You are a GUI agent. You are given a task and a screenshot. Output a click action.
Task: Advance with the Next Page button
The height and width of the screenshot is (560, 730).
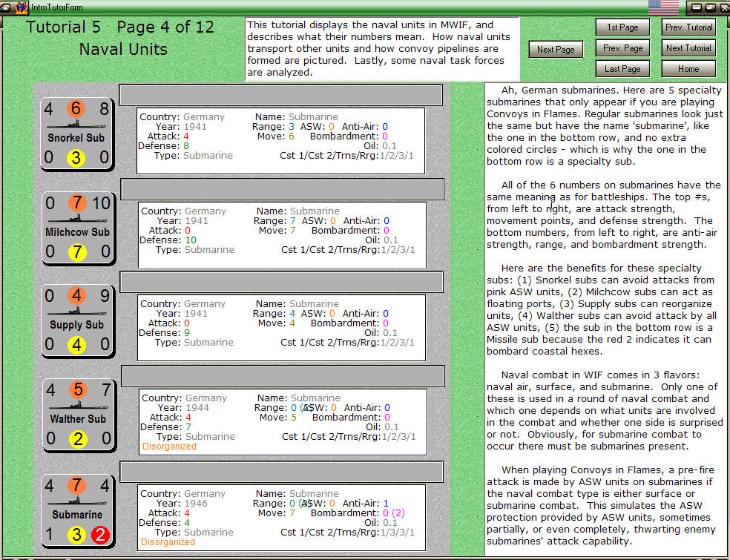[555, 49]
